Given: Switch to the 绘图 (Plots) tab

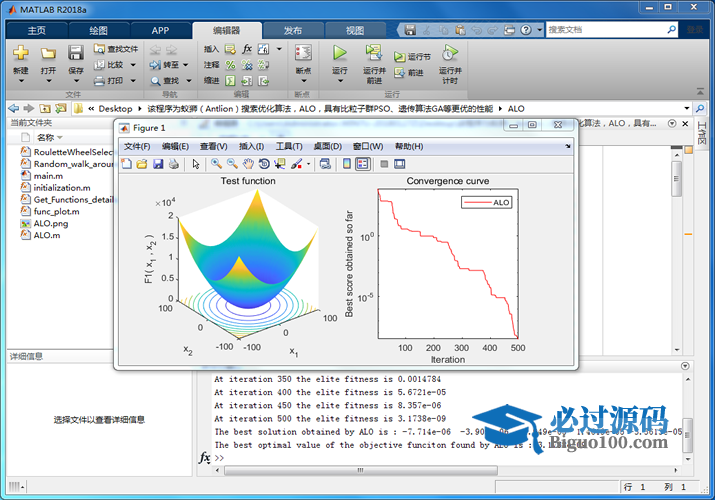Looking at the screenshot, I should (x=98, y=30).
